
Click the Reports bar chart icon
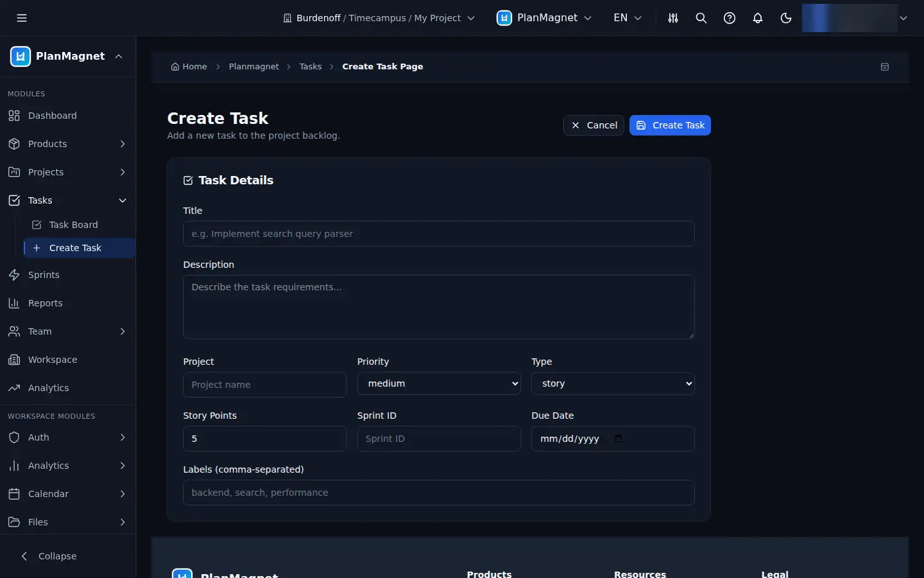pyautogui.click(x=14, y=303)
